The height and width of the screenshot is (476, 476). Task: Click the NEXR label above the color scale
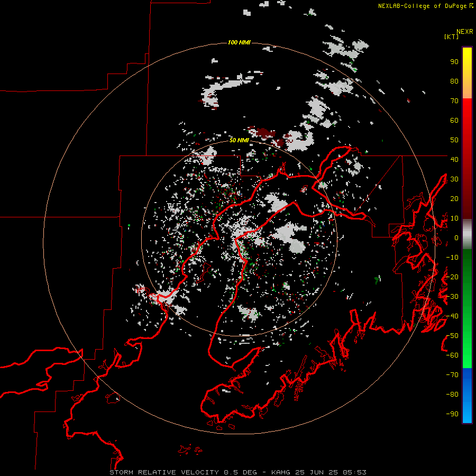point(465,32)
